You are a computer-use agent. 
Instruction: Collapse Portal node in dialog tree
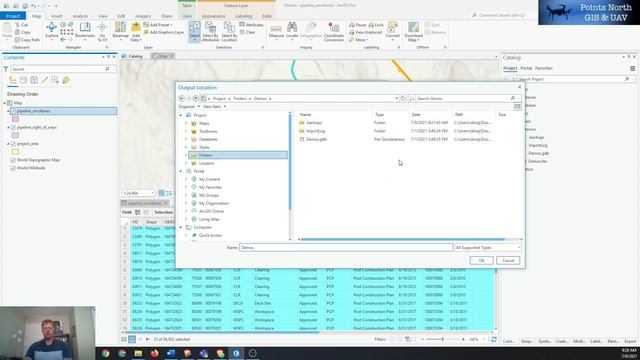[x=181, y=171]
